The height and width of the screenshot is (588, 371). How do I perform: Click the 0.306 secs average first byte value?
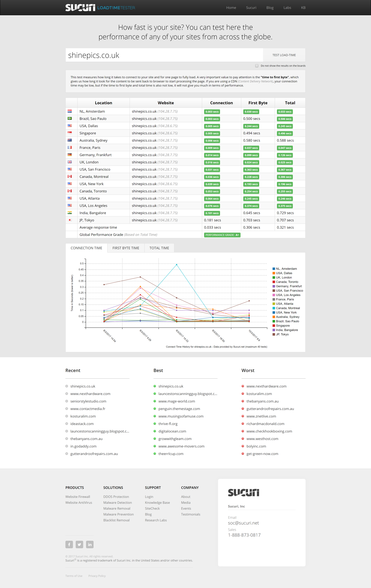tap(252, 227)
